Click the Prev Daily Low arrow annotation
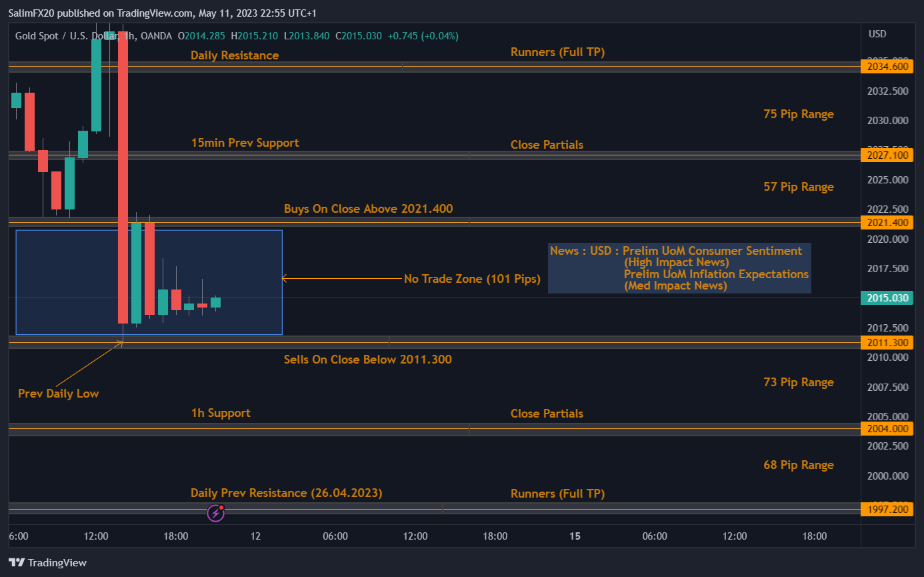Image resolution: width=924 pixels, height=577 pixels. click(x=58, y=394)
